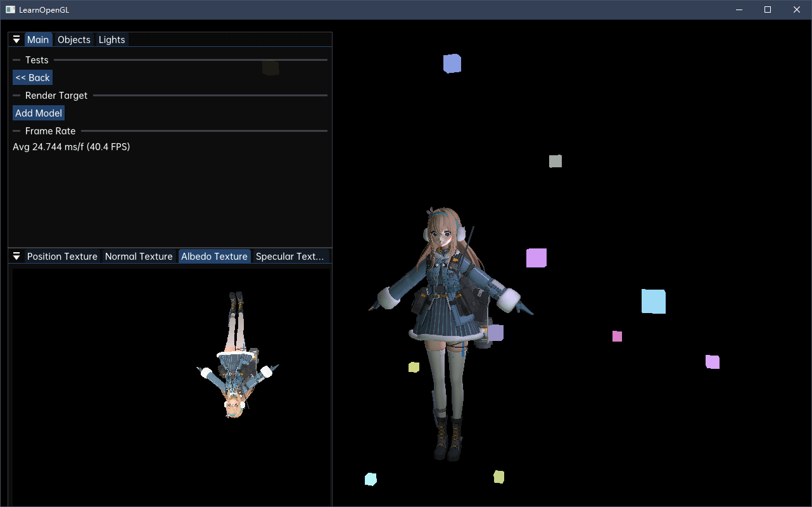Screen dimensions: 812x507
Task: Click the Tests section header
Action: click(x=37, y=60)
